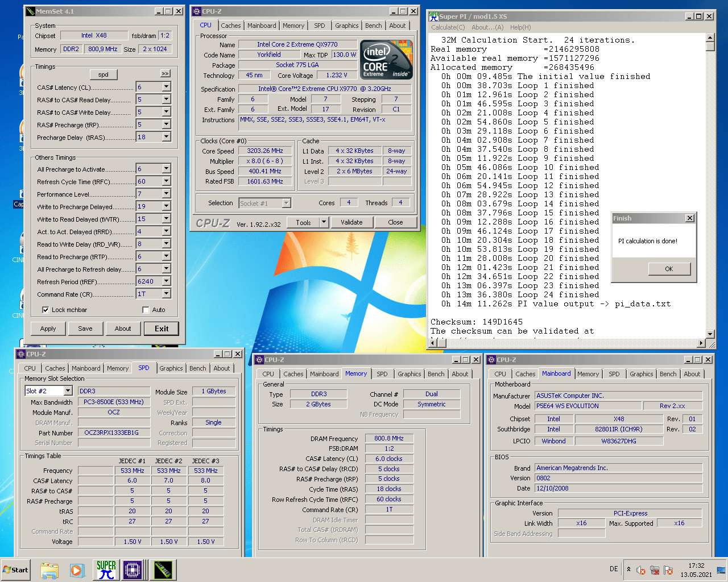Open the Refresh Period (tREF) dropdown
Image resolution: width=728 pixels, height=582 pixels.
(x=166, y=281)
